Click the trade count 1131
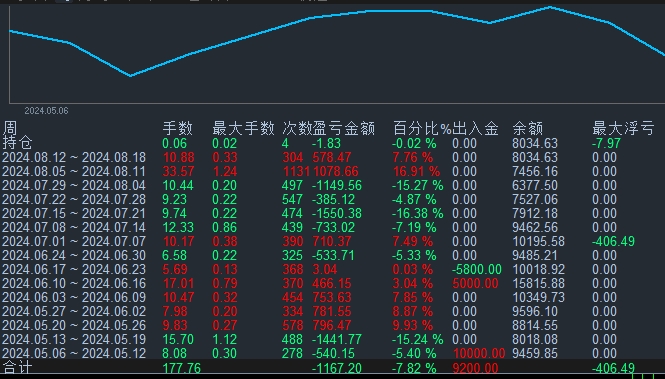Image resolution: width=665 pixels, height=379 pixels. 296,172
